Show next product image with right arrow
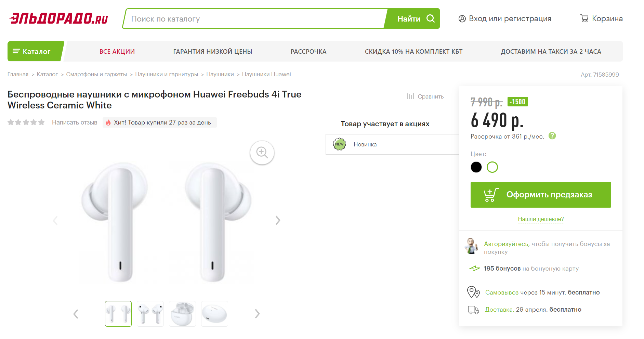Viewport: 644px width, 339px height. click(278, 220)
